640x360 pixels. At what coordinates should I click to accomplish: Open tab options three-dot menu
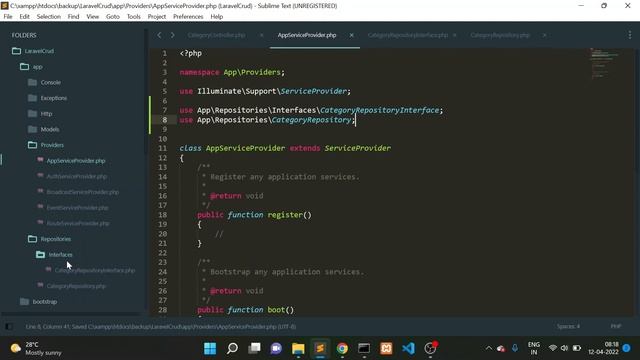629,36
